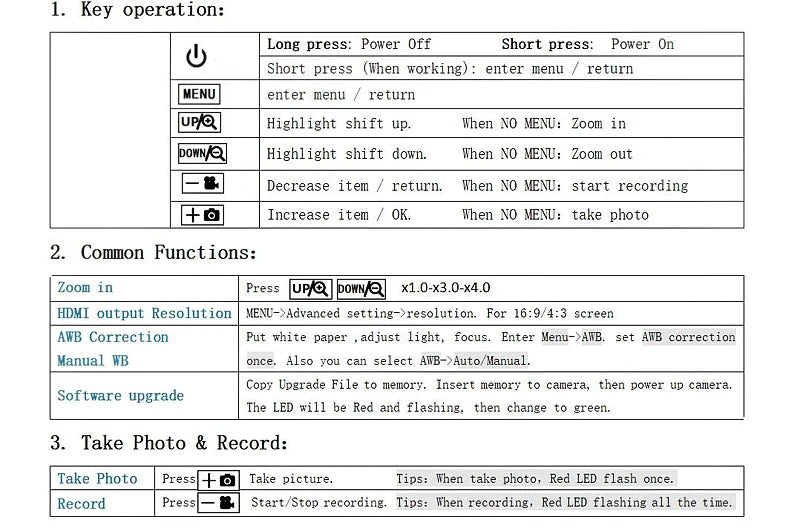Click the DOWN zoom-out key icon in Key operation table
800x528 pixels.
pos(202,153)
